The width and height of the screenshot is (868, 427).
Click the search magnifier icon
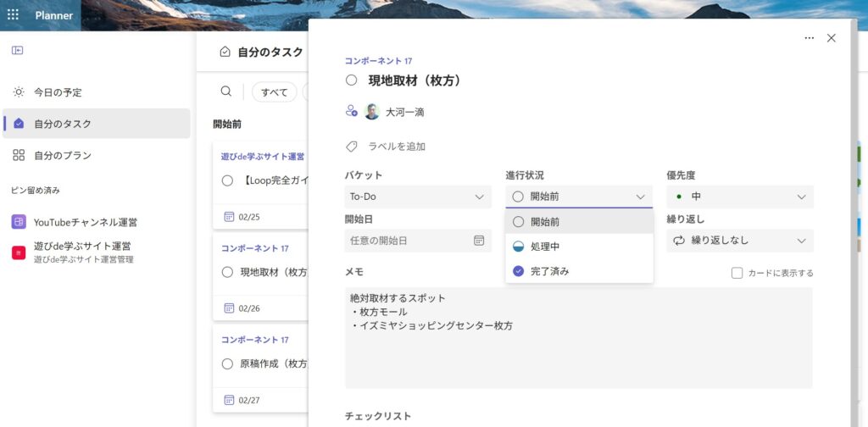pos(226,91)
